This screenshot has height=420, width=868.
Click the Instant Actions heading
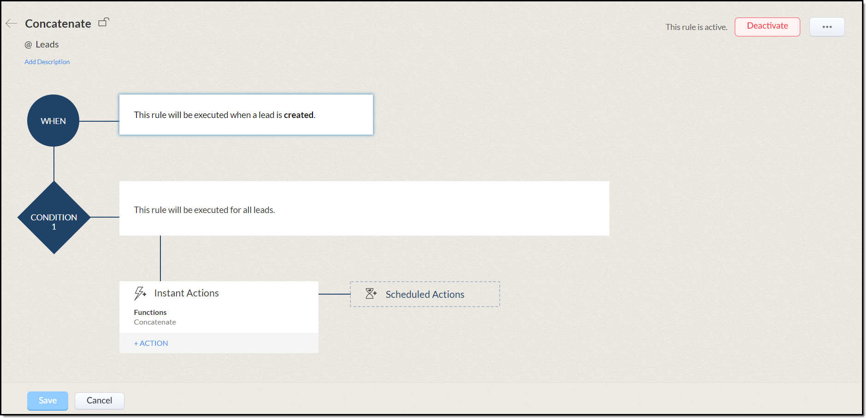pos(186,293)
